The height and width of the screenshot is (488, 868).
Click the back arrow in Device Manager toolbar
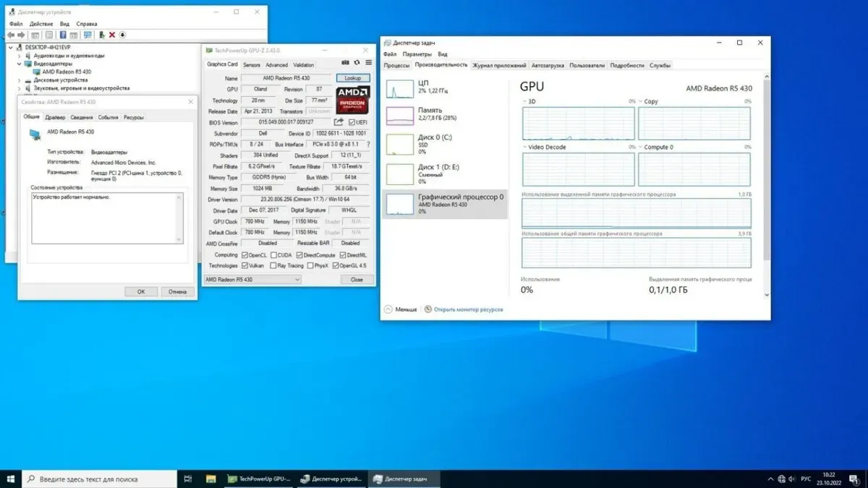11,34
